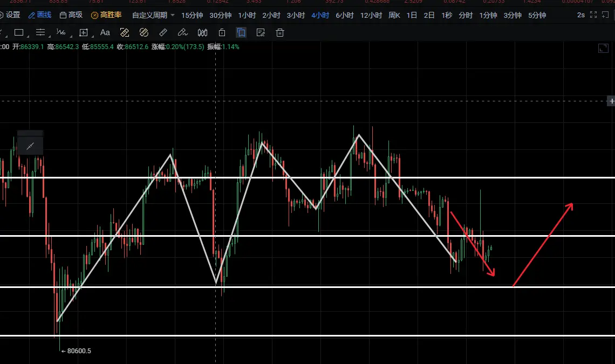
Task: Click the add-window layout icon
Action: click(606, 15)
